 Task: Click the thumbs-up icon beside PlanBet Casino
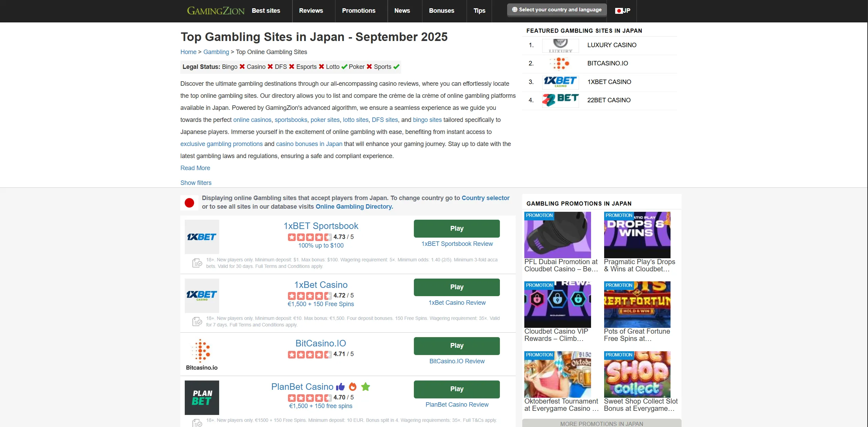pyautogui.click(x=341, y=387)
